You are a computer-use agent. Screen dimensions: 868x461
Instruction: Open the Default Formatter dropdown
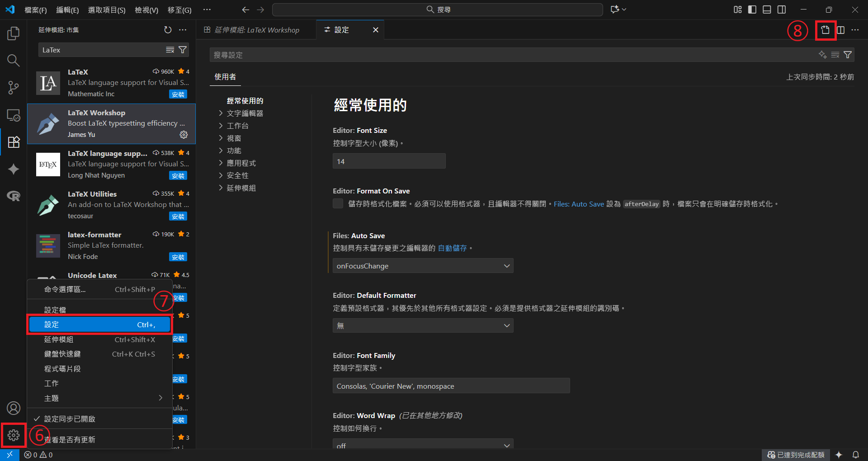423,325
